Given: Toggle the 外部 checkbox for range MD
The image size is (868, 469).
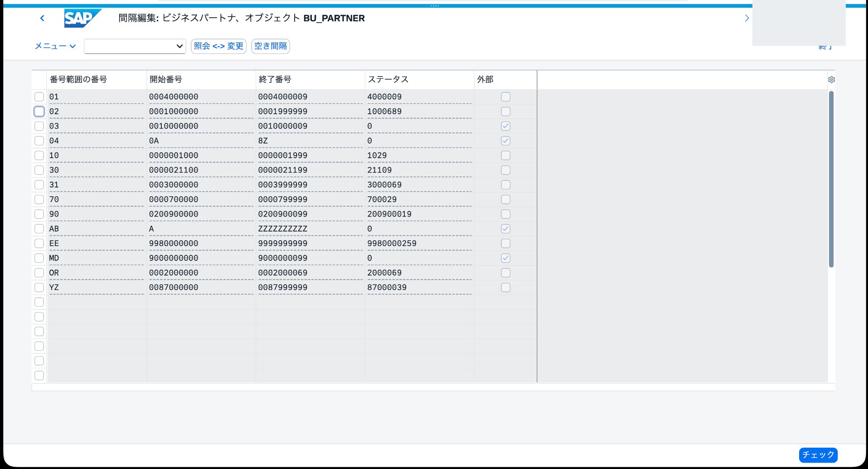Looking at the screenshot, I should click(x=506, y=258).
